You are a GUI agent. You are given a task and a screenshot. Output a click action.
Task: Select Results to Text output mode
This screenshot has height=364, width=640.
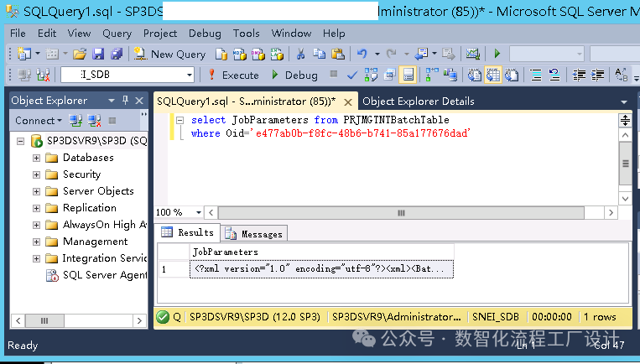(474, 75)
